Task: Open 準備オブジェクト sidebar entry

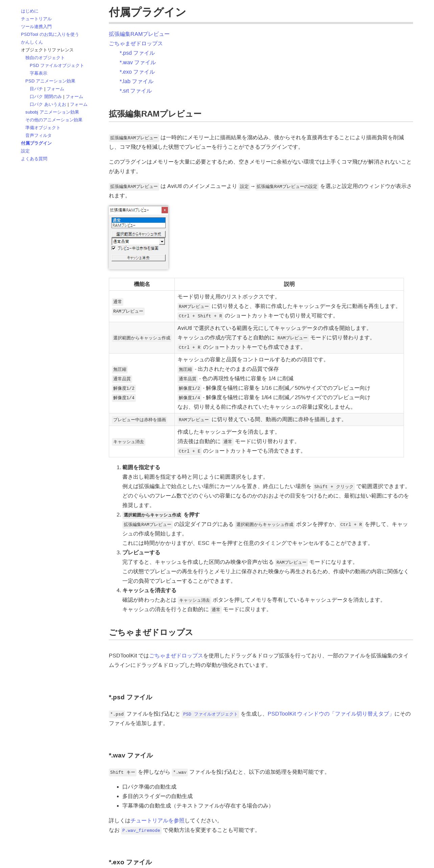Action: (43, 128)
